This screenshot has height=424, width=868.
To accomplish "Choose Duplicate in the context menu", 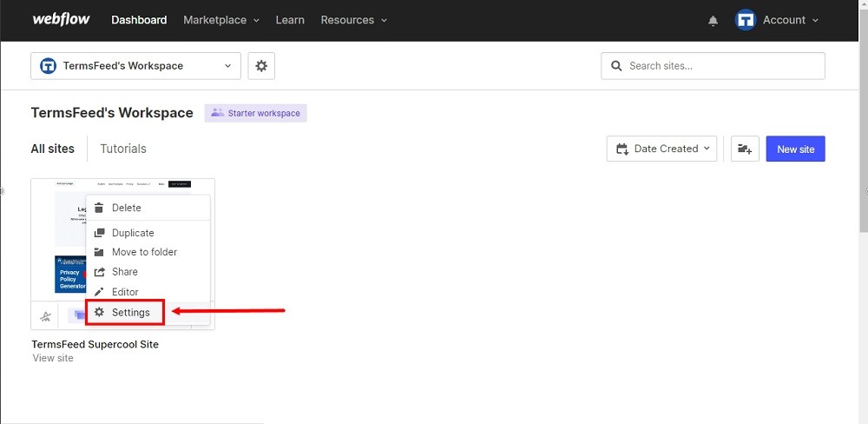I will 148,233.
